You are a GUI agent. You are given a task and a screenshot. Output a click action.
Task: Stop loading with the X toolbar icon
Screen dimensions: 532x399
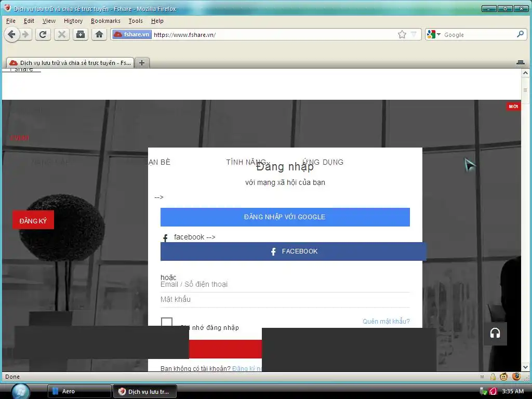[61, 35]
